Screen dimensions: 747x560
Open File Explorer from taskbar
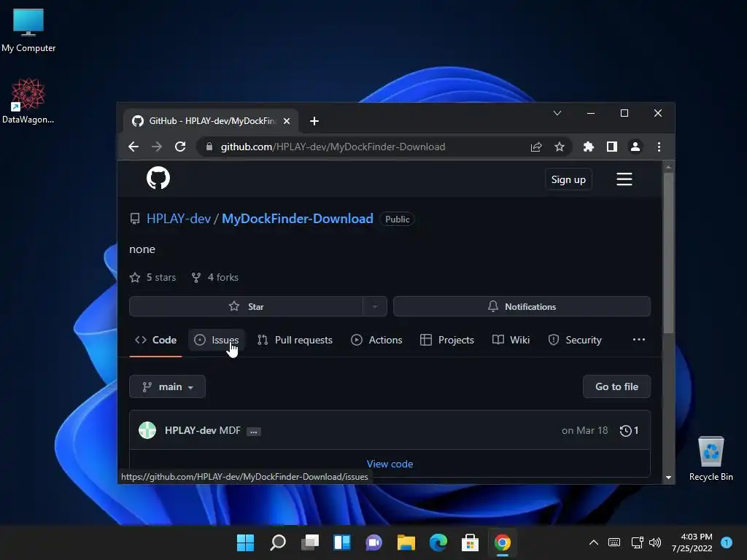(x=406, y=542)
